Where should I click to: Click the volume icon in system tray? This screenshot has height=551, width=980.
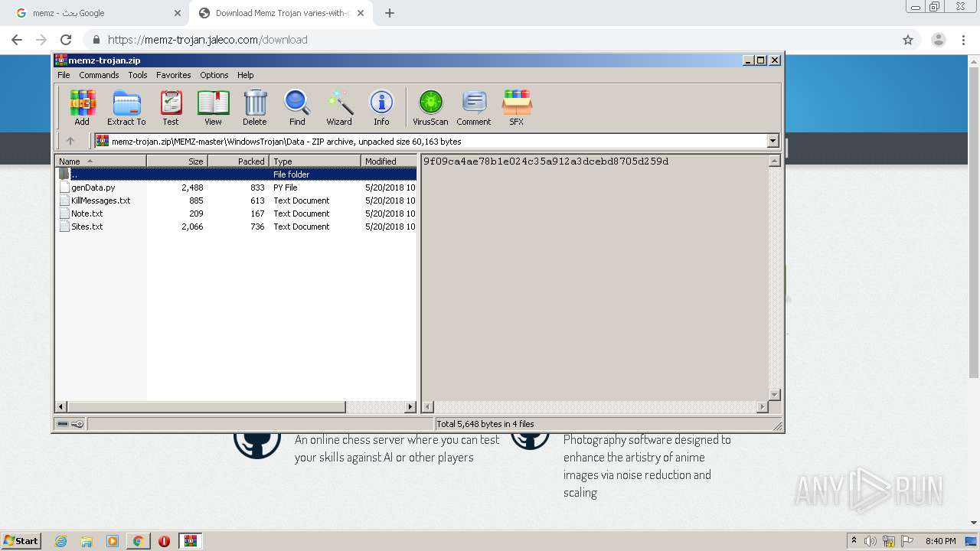pos(871,541)
